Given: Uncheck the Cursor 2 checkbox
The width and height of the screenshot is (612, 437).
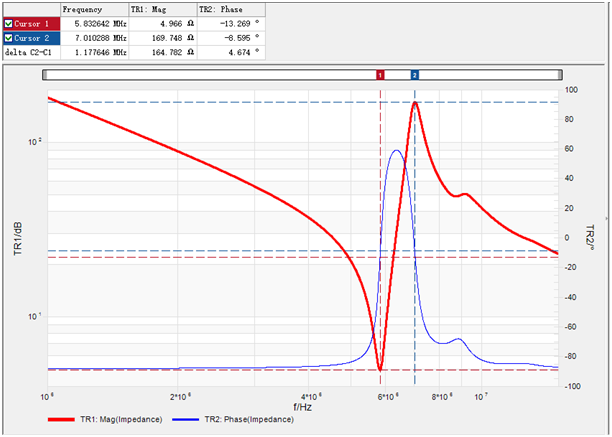Looking at the screenshot, I should tap(8, 37).
